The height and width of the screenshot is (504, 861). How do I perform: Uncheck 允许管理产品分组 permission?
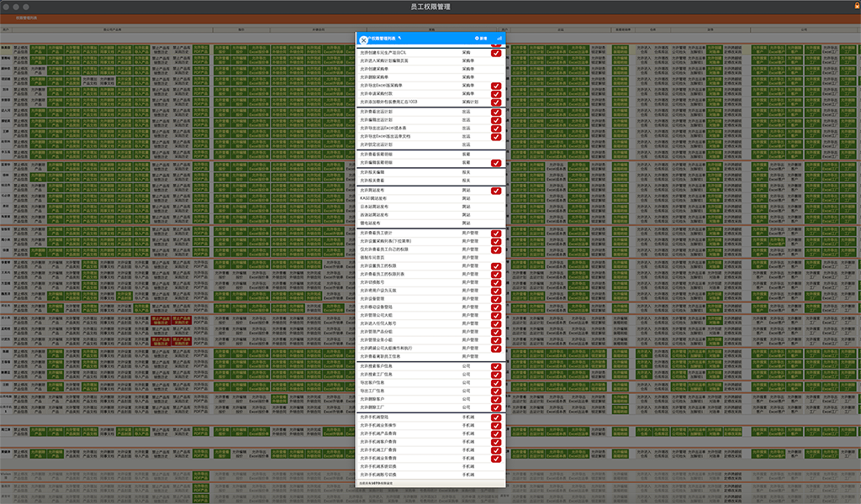click(496, 332)
